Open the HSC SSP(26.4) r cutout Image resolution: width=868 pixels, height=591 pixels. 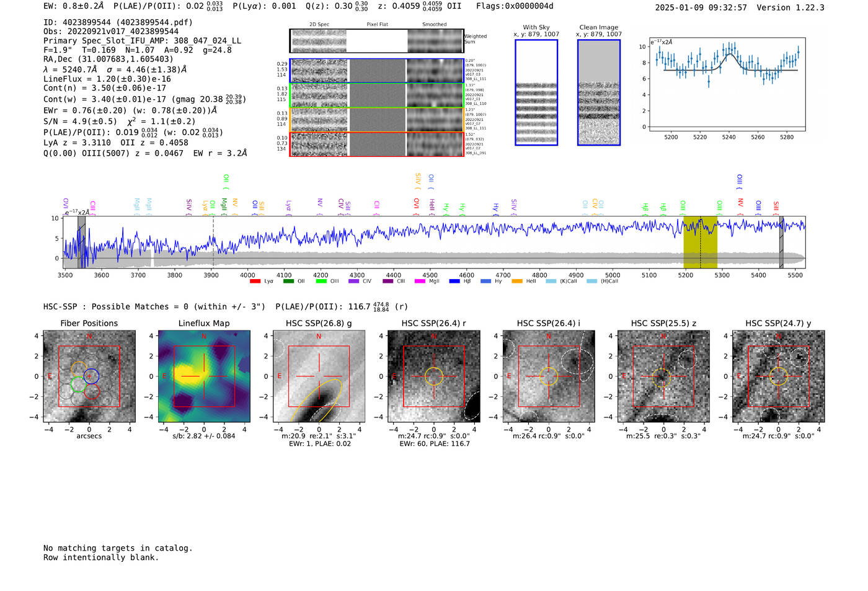tap(434, 376)
